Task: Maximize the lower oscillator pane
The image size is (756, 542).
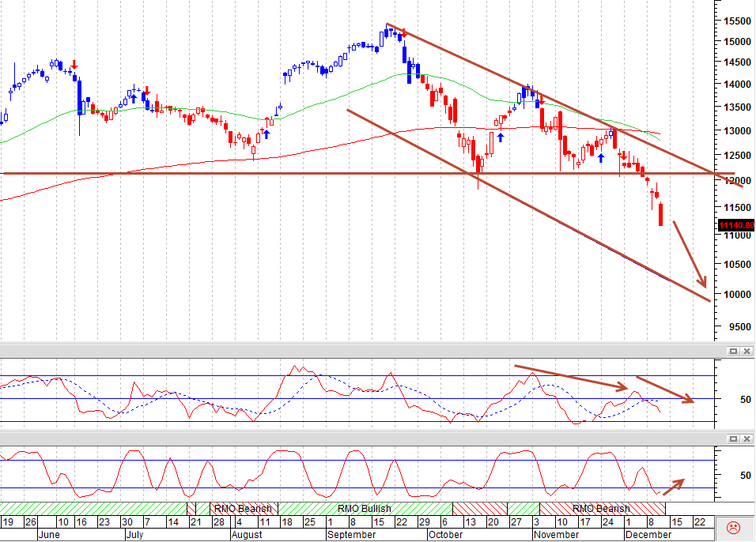Action: click(x=733, y=439)
